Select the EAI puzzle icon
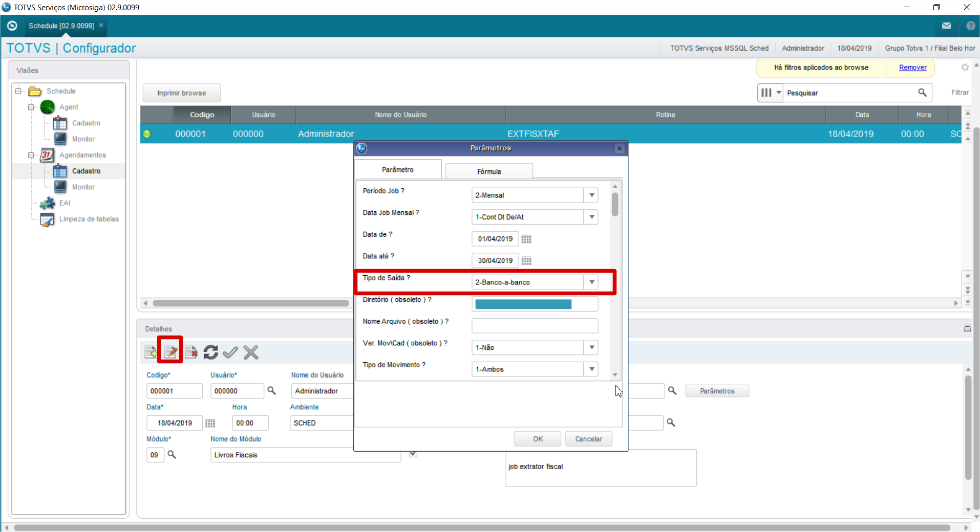Screen dimensions: 980x532 pyautogui.click(x=48, y=203)
